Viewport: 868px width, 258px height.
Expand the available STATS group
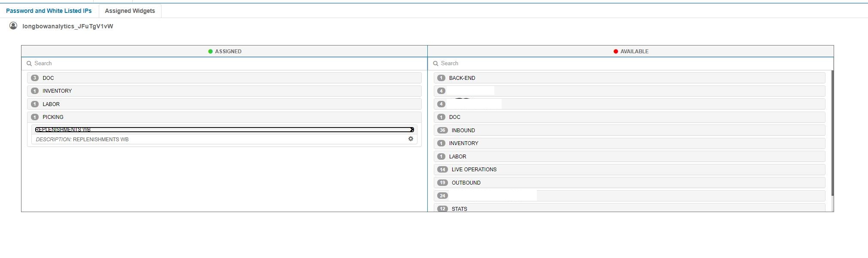[x=459, y=209]
